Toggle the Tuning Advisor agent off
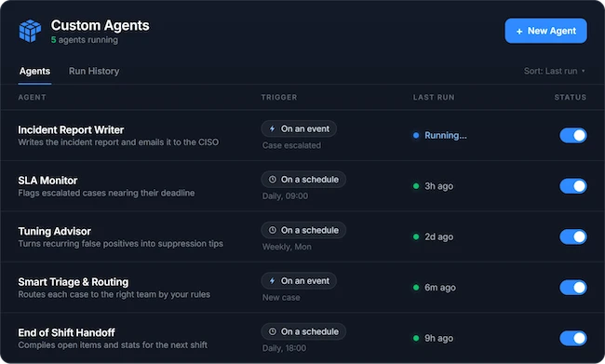Screen dimensions: 605x364 (x=573, y=236)
